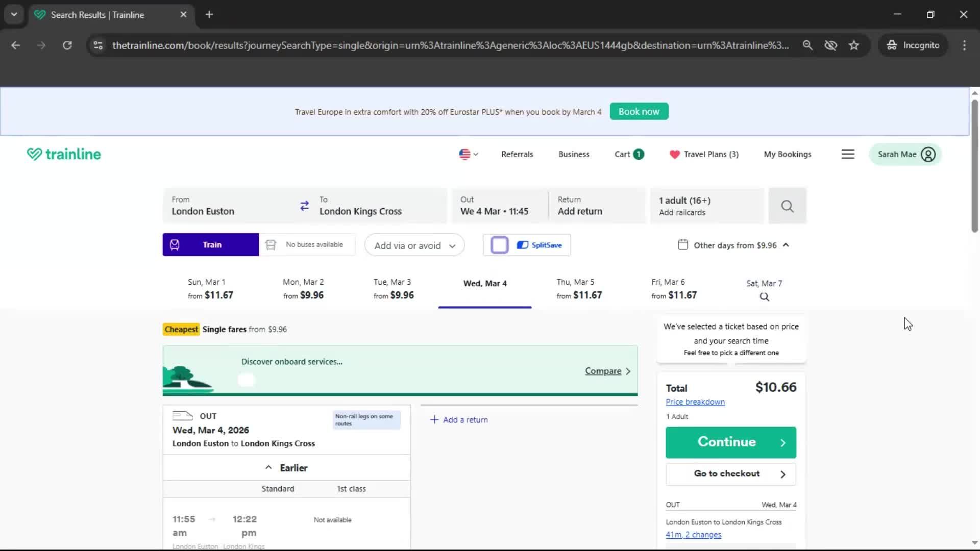This screenshot has height=551, width=980.
Task: Click the Trainline logo
Action: [x=63, y=154]
